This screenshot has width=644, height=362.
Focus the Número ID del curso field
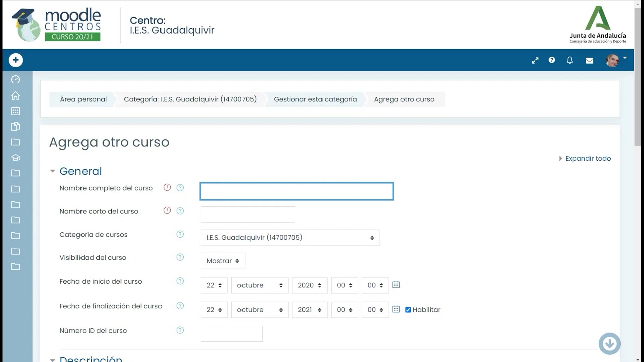pyautogui.click(x=231, y=334)
